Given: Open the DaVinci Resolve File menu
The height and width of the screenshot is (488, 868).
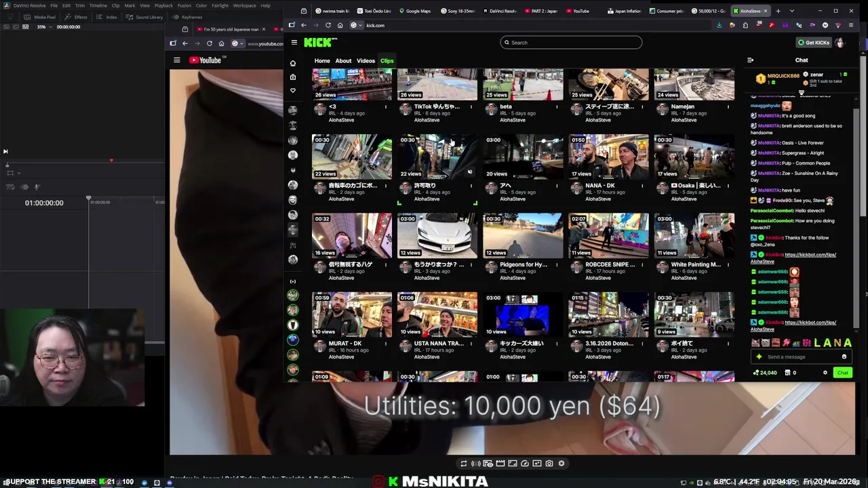Looking at the screenshot, I should coord(54,5).
